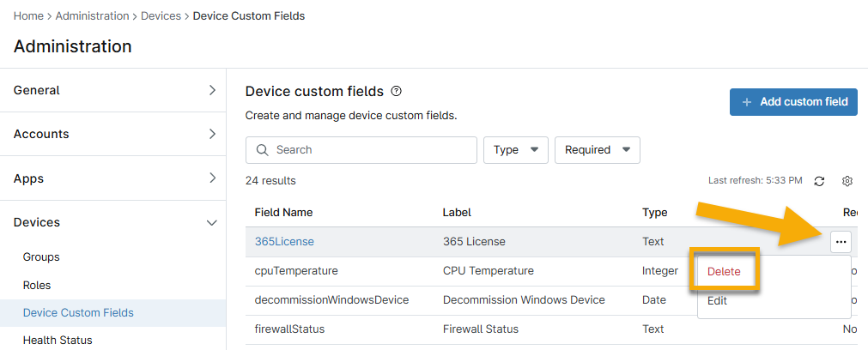Click the Add custom field button
The width and height of the screenshot is (868, 350).
(793, 101)
